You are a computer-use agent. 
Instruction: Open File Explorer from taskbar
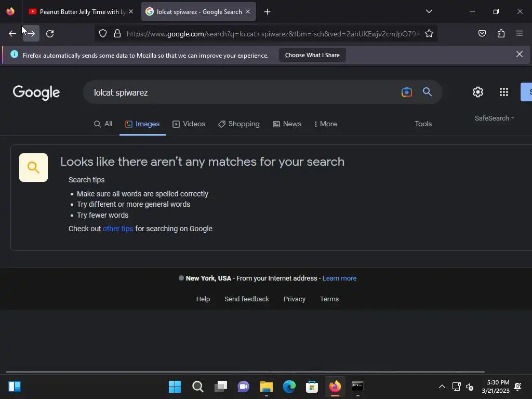pyautogui.click(x=267, y=387)
